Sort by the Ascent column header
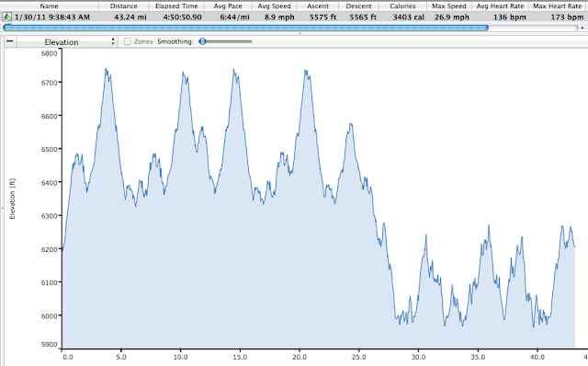This screenshot has width=588, height=366. pos(318,6)
